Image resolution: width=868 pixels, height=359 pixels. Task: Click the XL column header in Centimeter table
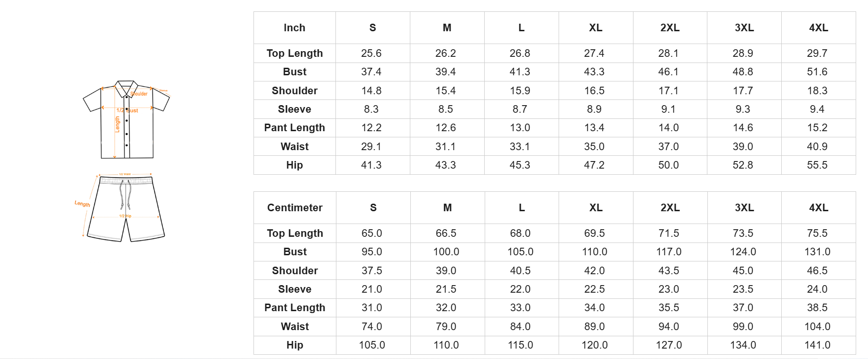point(596,208)
